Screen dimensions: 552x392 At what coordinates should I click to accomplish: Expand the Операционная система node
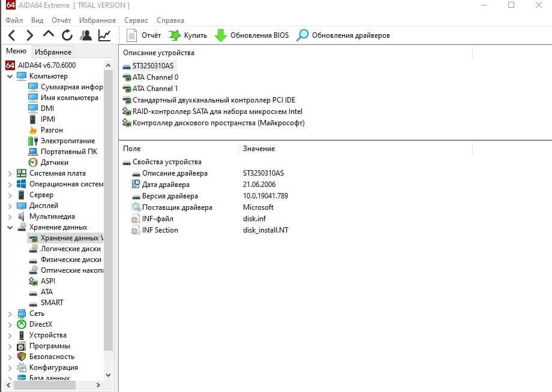pyautogui.click(x=10, y=184)
